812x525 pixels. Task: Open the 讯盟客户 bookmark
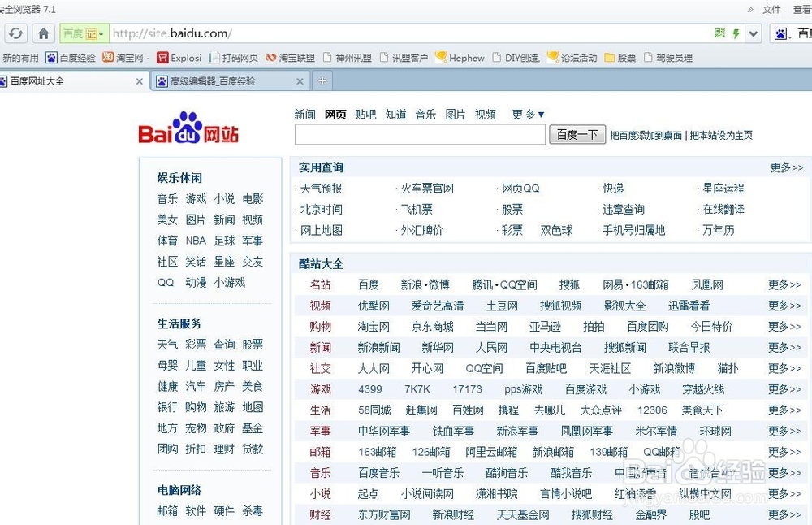tap(404, 58)
